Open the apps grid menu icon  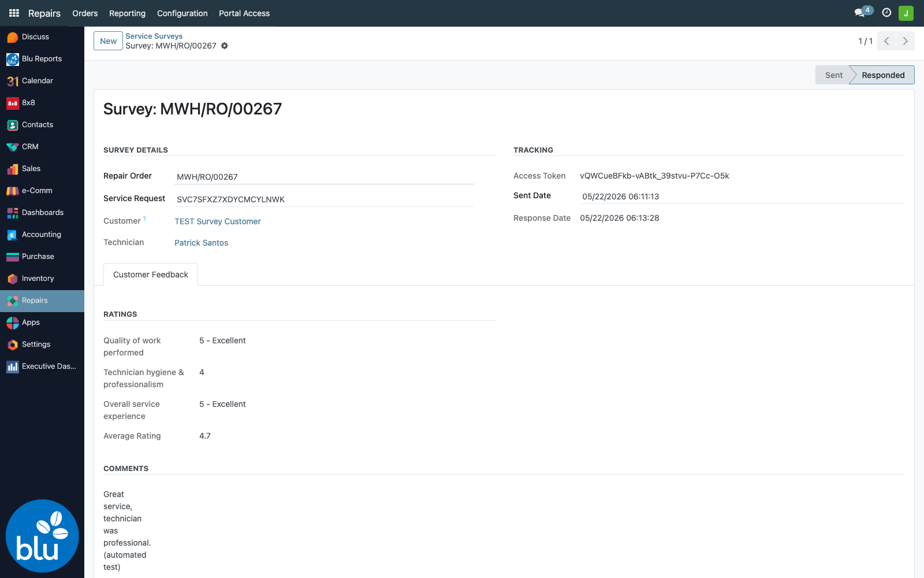[x=14, y=13]
